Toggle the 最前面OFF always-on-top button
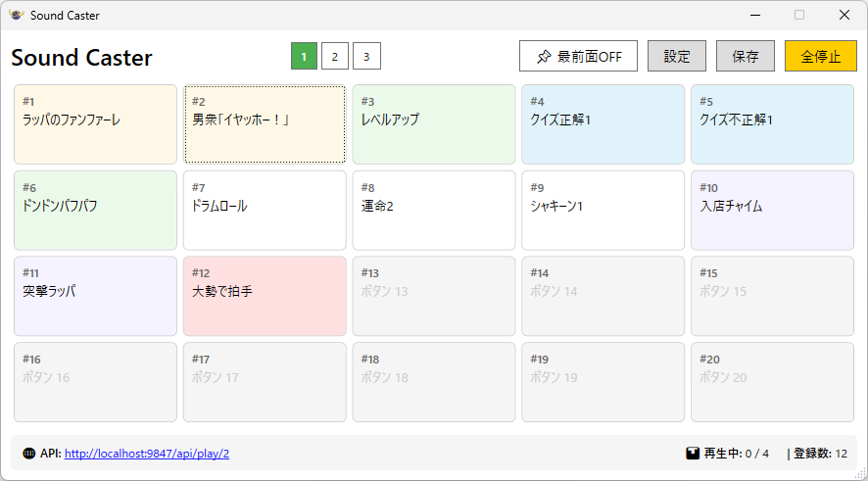868x481 pixels. (x=578, y=56)
